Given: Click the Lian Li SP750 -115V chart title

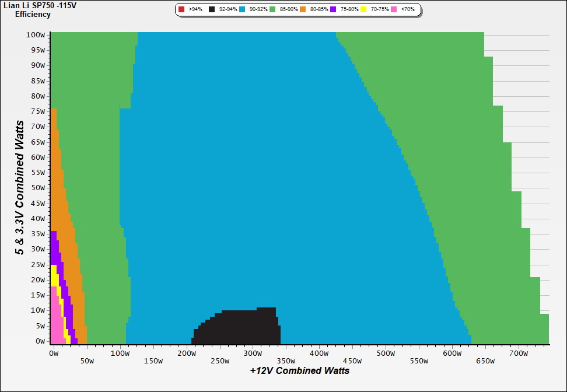Looking at the screenshot, I should coord(38,5).
